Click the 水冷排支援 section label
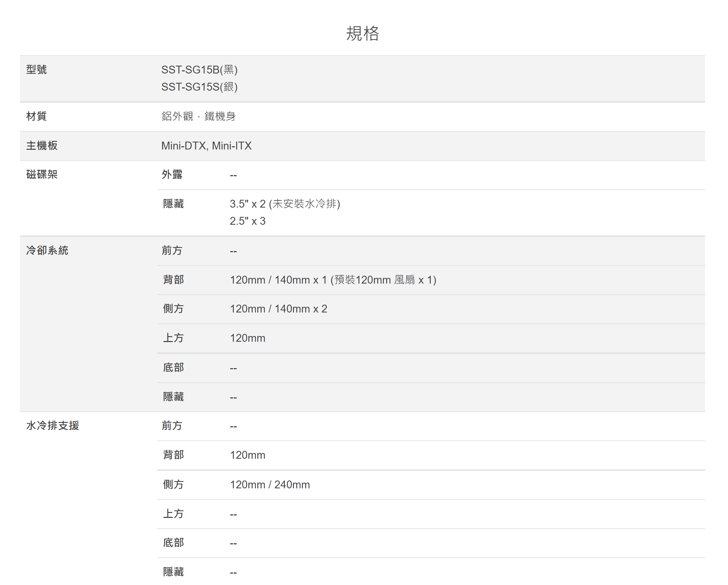The width and height of the screenshot is (728, 585). (52, 426)
